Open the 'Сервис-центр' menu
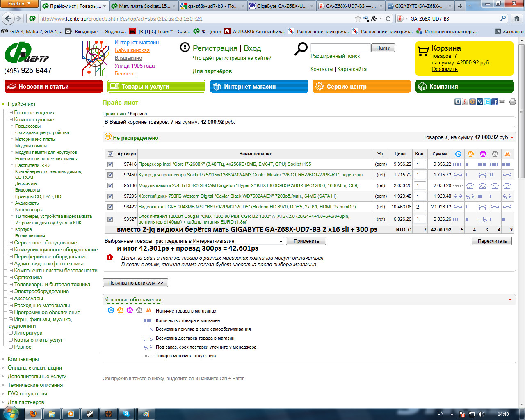Viewport: 525px width, 420px height. 362,87
